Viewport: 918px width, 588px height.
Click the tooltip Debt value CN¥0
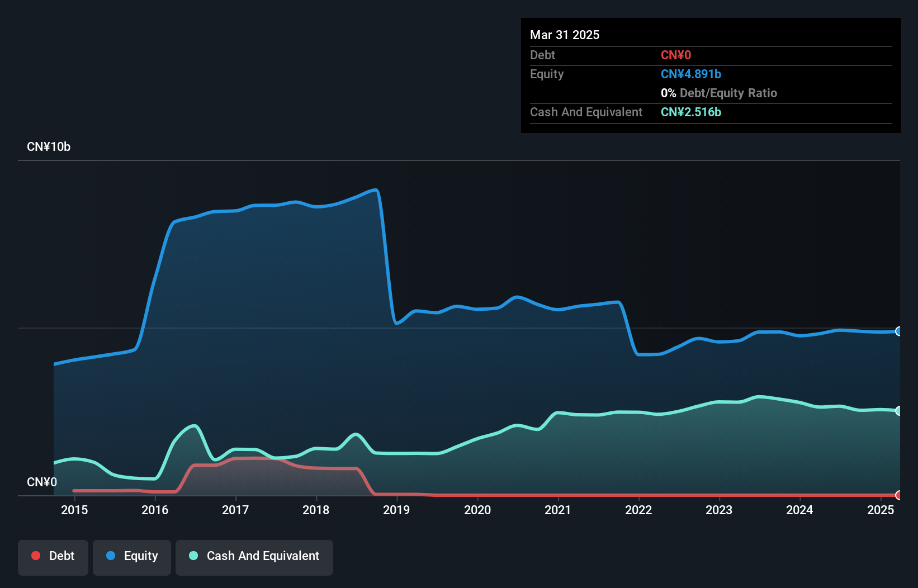(x=676, y=55)
